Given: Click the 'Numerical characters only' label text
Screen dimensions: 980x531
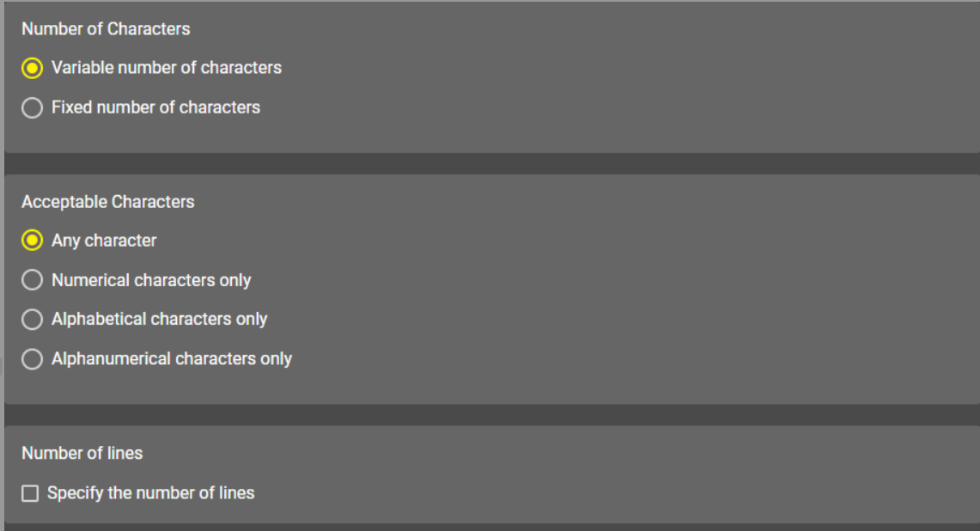Looking at the screenshot, I should pos(151,280).
